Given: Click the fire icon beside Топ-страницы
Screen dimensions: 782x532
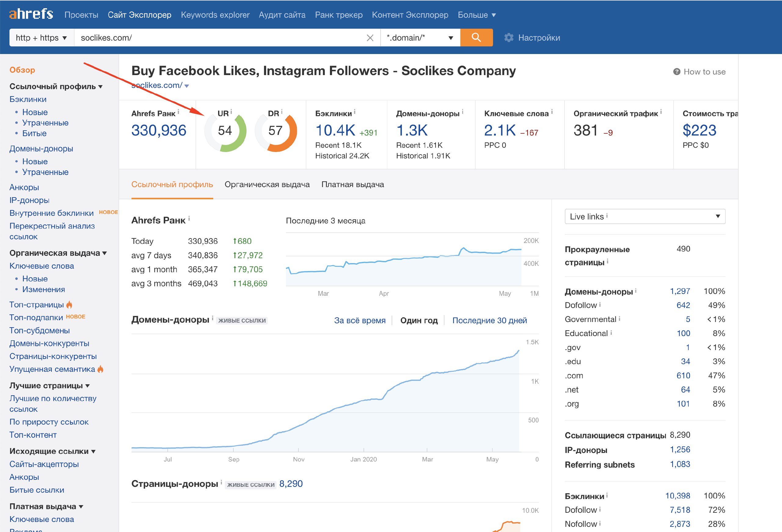Looking at the screenshot, I should coord(69,304).
